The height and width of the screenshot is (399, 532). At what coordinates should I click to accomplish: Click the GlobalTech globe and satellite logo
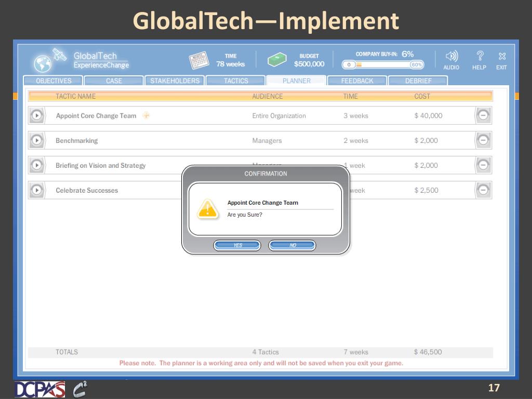pyautogui.click(x=49, y=60)
